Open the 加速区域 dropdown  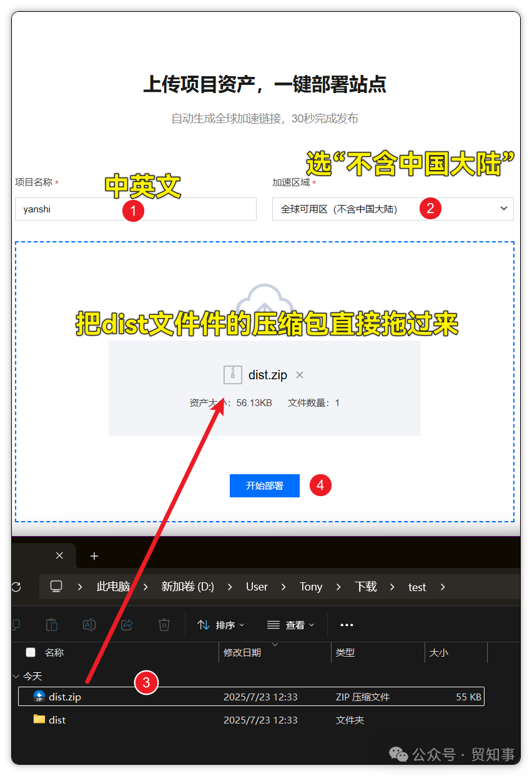coord(392,209)
